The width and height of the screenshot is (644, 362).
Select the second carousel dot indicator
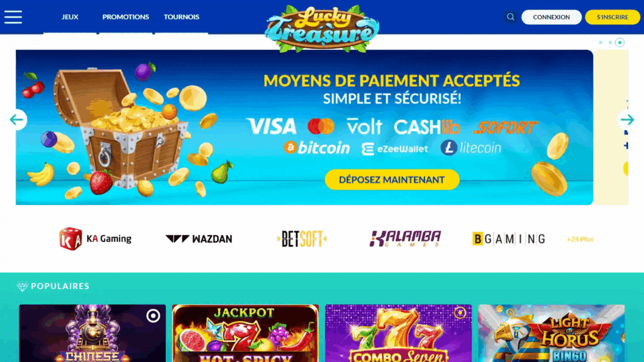click(610, 43)
